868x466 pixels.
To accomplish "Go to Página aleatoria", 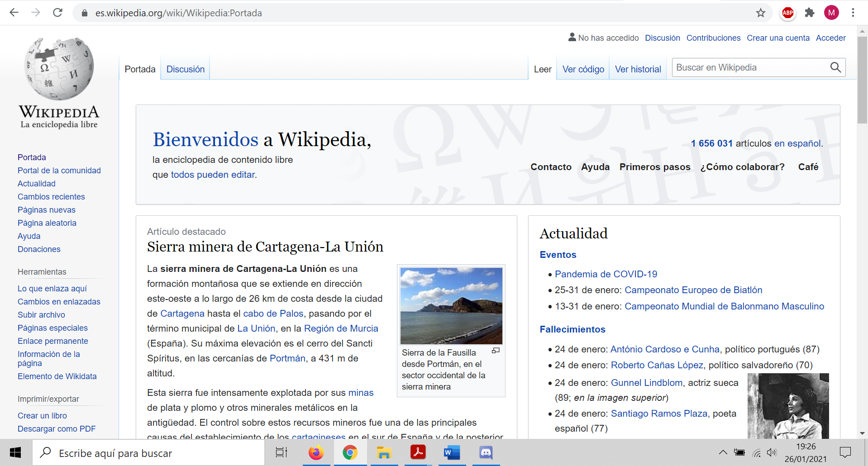I will click(x=47, y=223).
